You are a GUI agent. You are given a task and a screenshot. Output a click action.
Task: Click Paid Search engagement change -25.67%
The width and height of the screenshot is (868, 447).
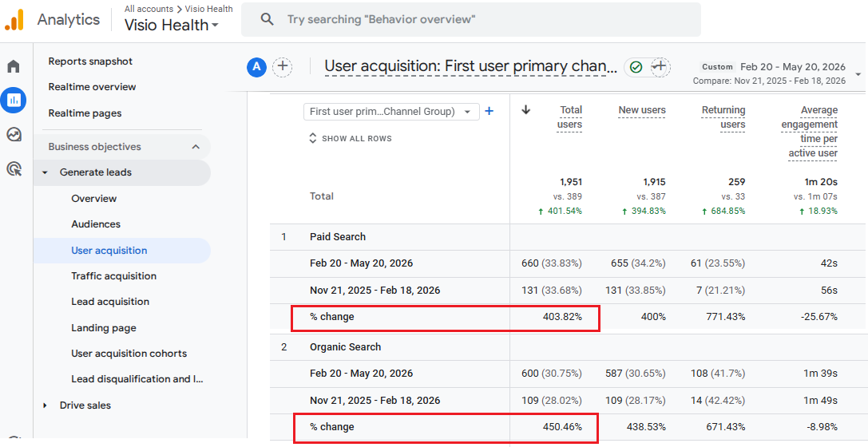[818, 317]
